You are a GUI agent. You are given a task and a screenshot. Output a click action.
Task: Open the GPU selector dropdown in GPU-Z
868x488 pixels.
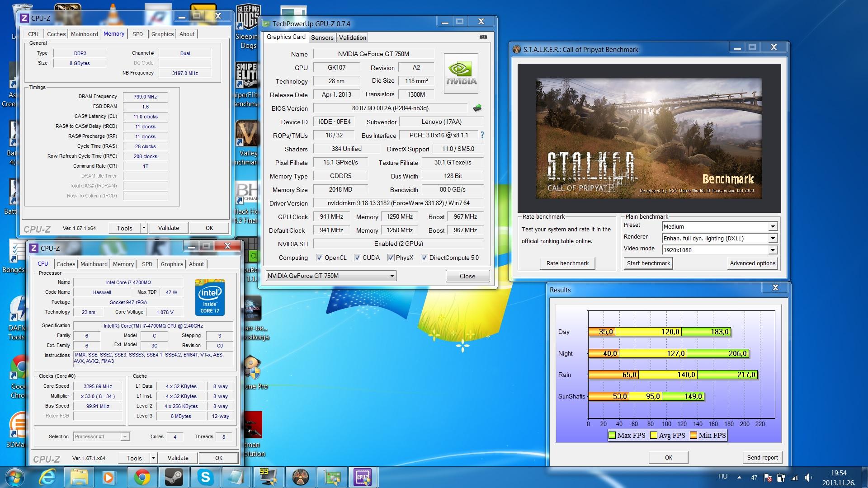tap(331, 276)
